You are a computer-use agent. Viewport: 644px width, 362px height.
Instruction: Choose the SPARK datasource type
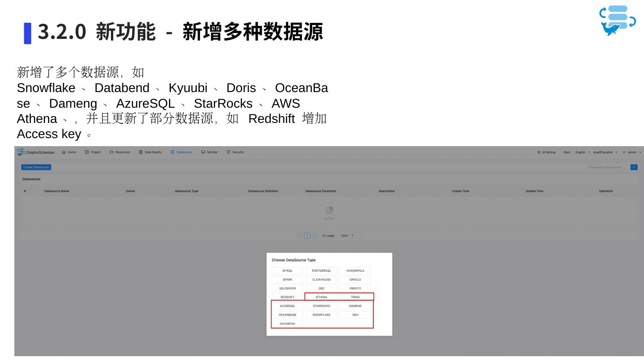pyautogui.click(x=288, y=280)
